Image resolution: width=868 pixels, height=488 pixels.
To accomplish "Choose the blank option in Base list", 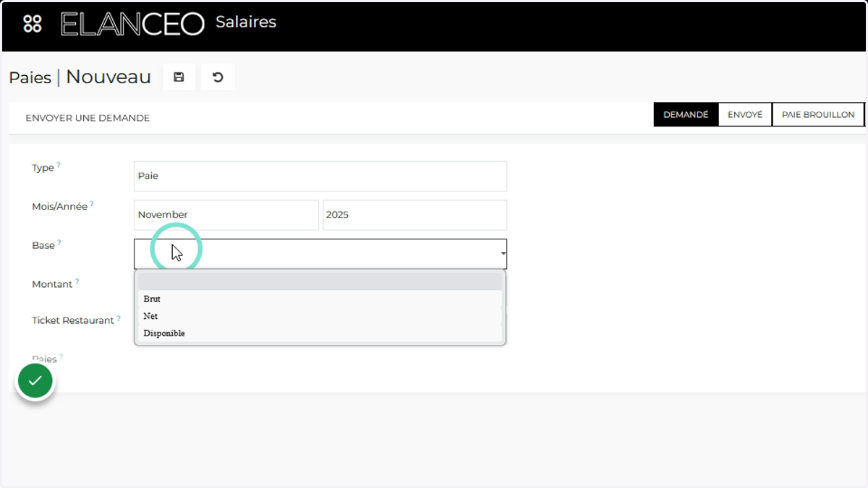I will 320,281.
